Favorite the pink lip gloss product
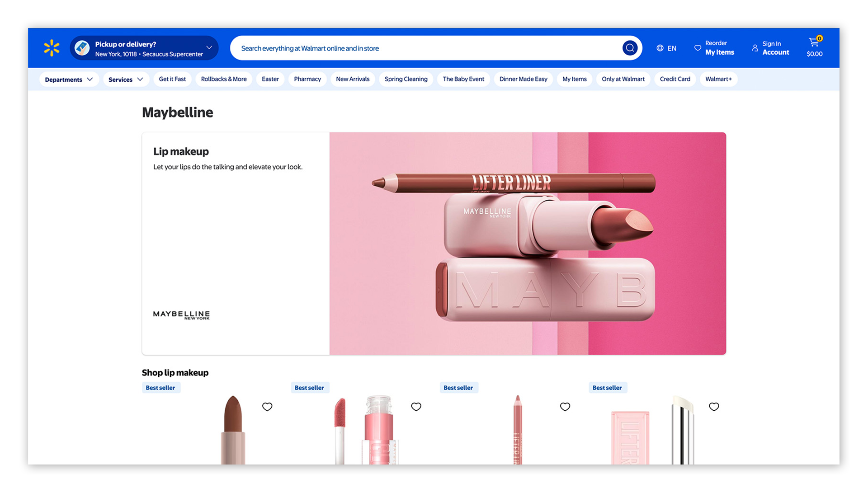Viewport: 868px width, 488px height. tap(416, 407)
